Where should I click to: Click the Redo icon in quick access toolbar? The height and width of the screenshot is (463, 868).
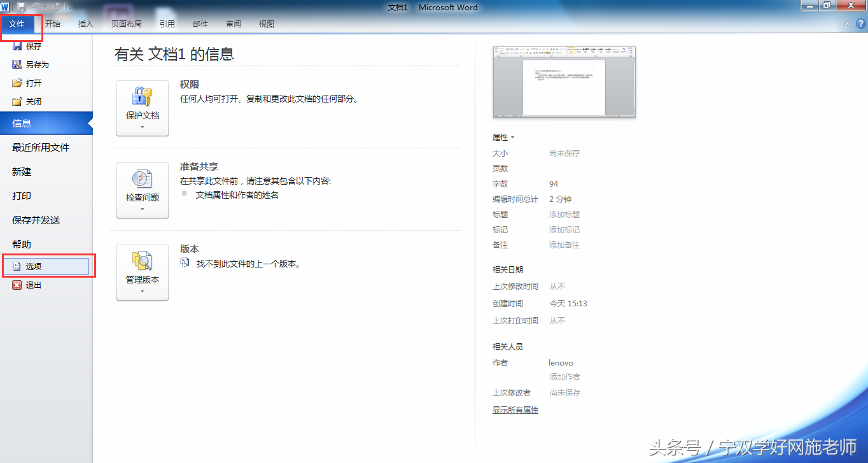(56, 7)
